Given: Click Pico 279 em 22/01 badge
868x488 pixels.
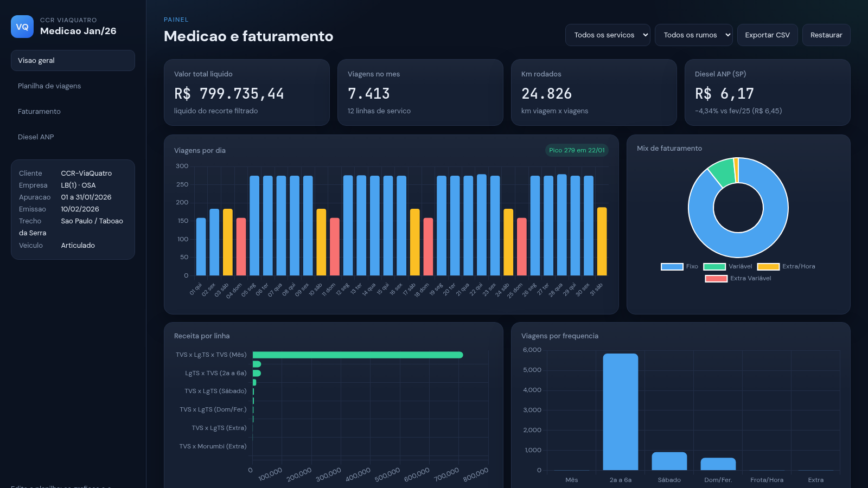Looking at the screenshot, I should tap(577, 150).
